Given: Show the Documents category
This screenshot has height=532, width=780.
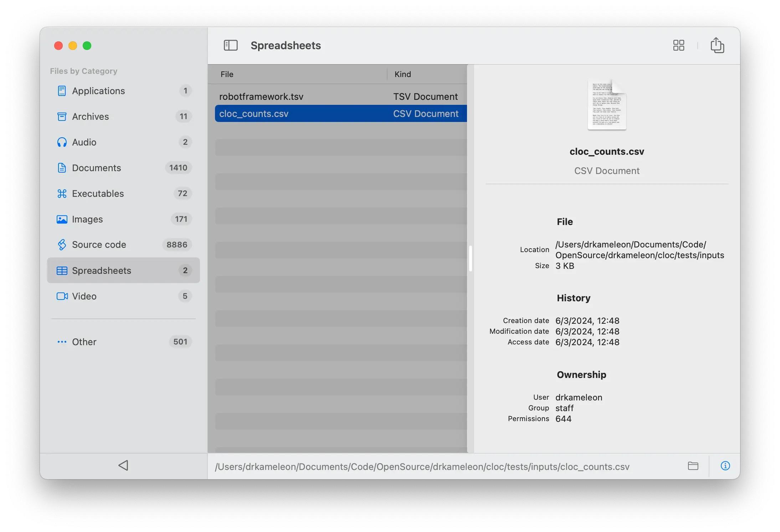Looking at the screenshot, I should click(x=96, y=168).
